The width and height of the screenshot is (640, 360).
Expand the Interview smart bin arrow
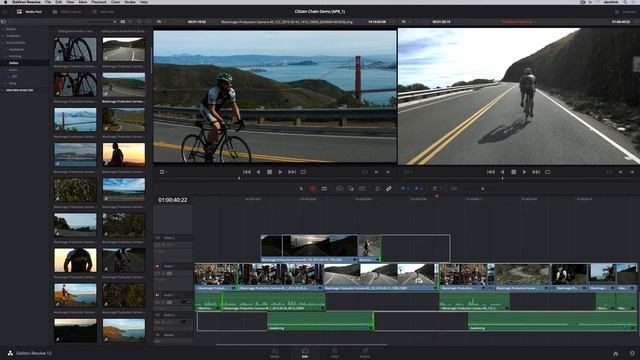pos(3,90)
